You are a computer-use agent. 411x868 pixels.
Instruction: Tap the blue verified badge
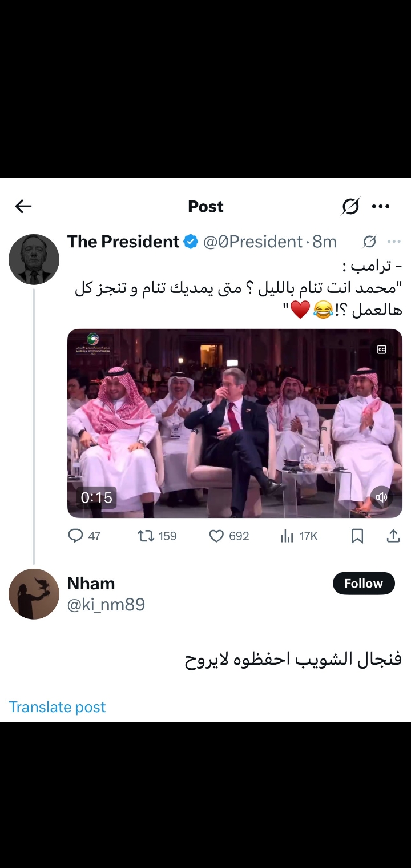191,242
